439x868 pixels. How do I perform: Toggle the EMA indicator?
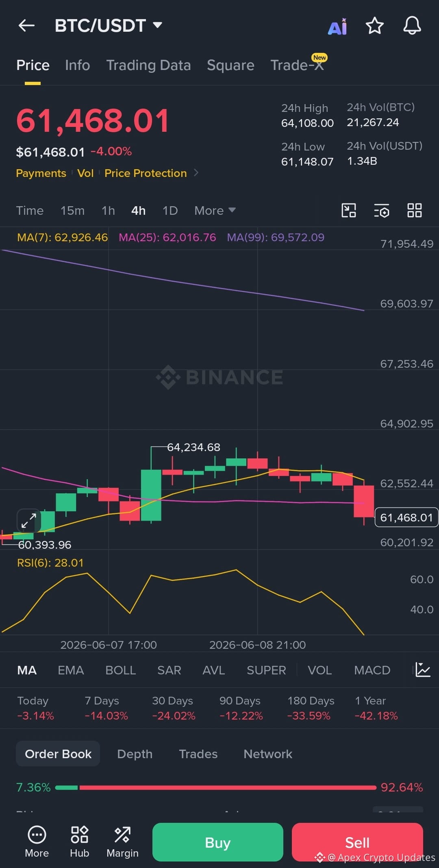[x=71, y=670]
